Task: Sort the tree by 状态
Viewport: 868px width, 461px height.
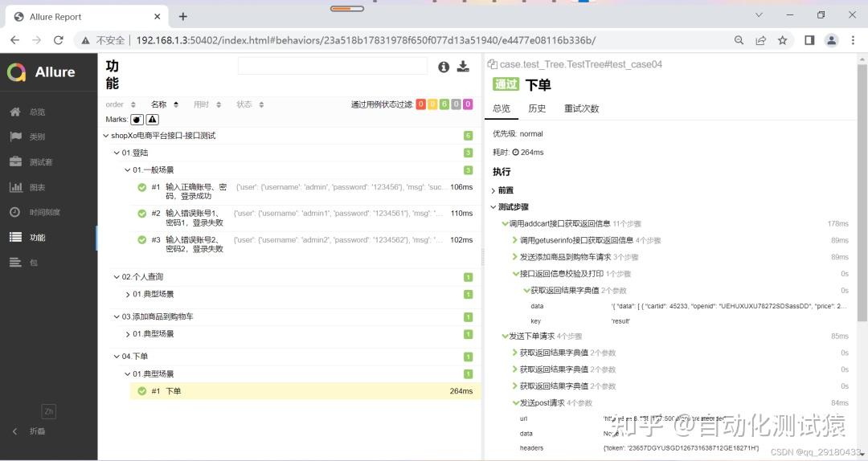Action: tap(250, 104)
